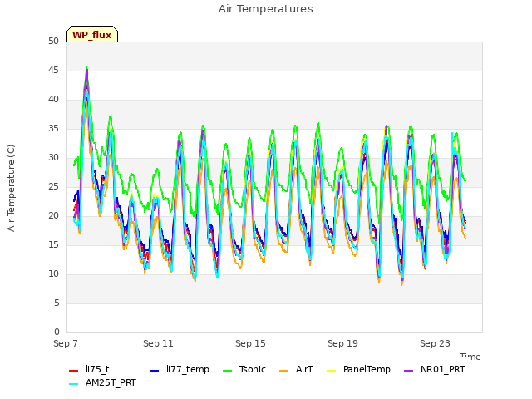This screenshot has width=532, height=399.
Task: Click the 10 y-axis tick label
Action: [x=53, y=274]
